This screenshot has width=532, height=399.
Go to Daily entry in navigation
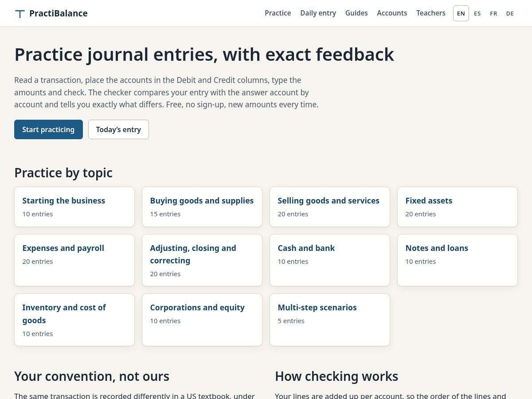[x=318, y=13]
